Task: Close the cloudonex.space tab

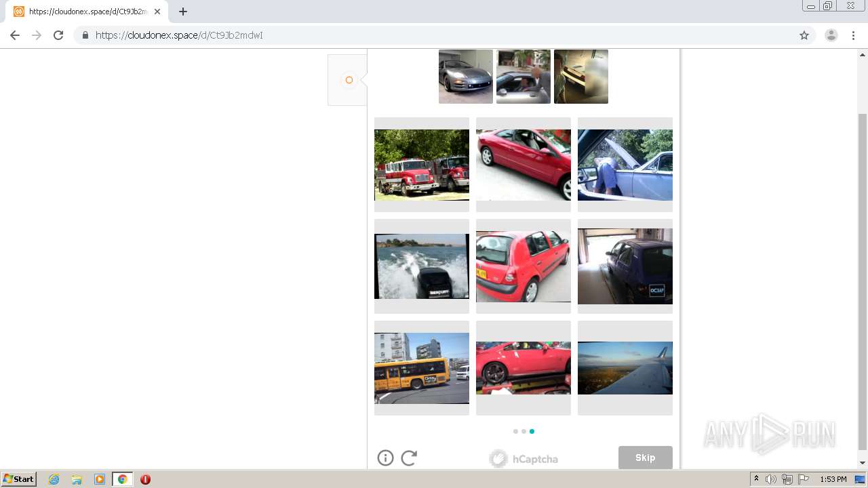Action: (x=157, y=12)
